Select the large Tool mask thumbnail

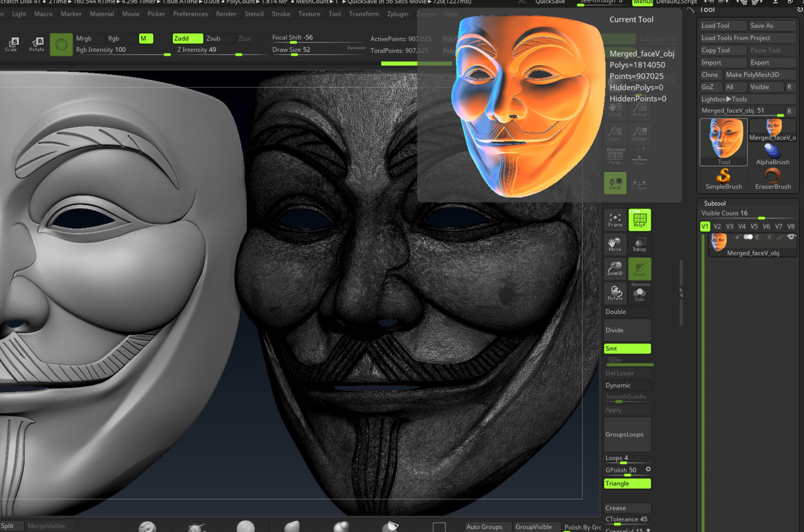723,142
